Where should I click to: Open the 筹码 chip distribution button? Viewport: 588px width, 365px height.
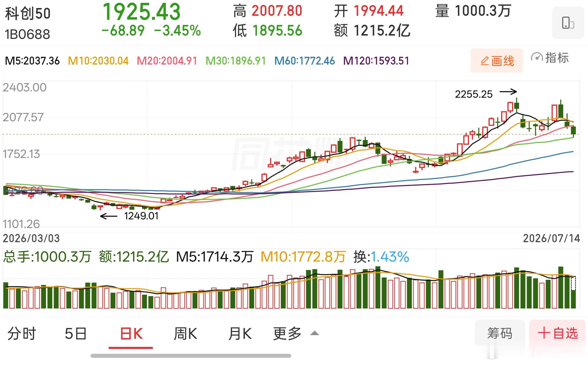[500, 333]
